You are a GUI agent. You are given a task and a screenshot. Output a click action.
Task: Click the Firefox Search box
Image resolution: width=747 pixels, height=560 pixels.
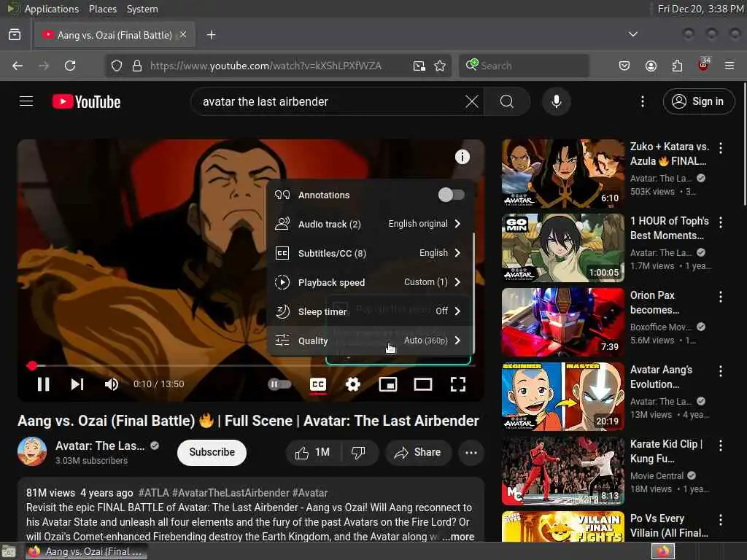pyautogui.click(x=524, y=66)
